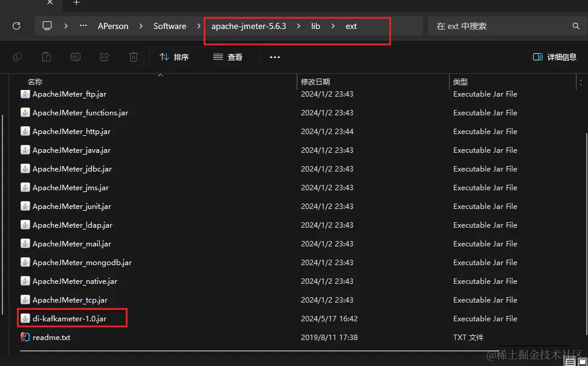This screenshot has width=588, height=366.
Task: Click the jar icon of di-kafkameter-1.0.jar
Action: click(x=25, y=319)
